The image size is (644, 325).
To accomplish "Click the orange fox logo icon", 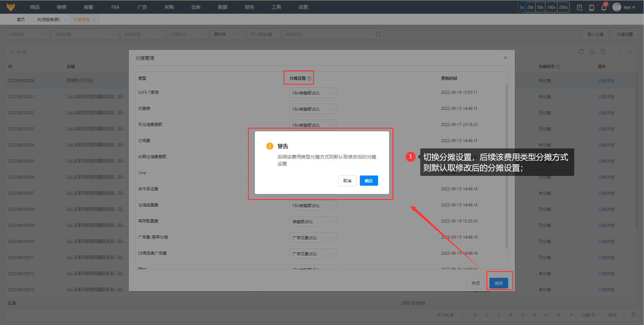I will tap(11, 7).
